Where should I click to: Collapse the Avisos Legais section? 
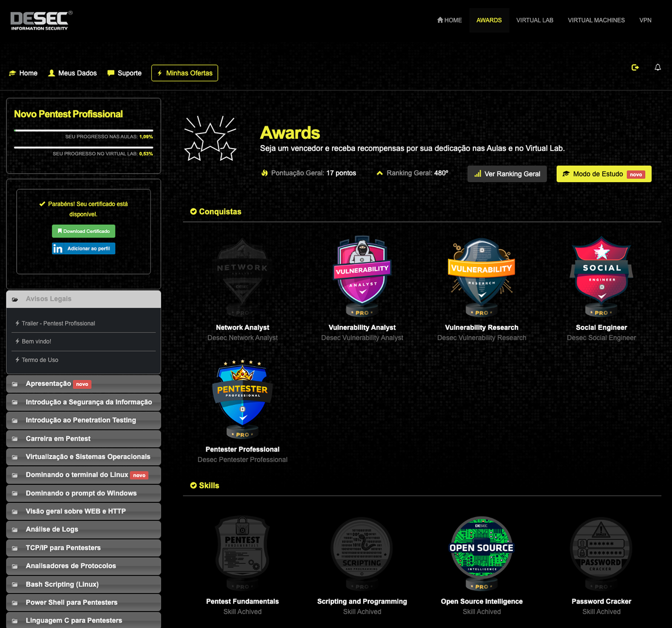[x=84, y=299]
